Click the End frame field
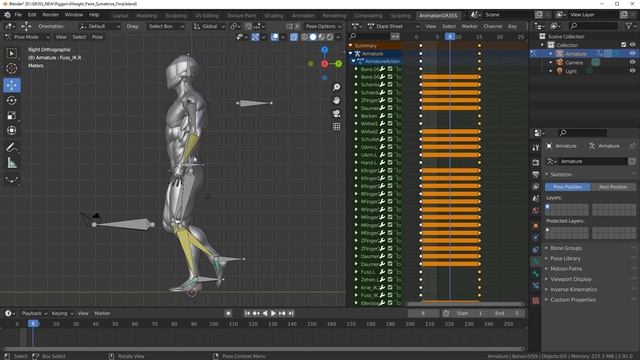Screen dimensions: 640x360 [x=507, y=313]
